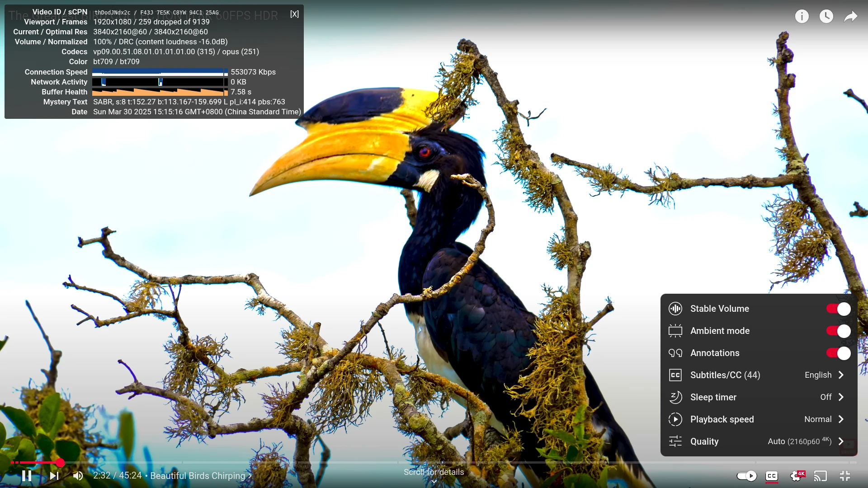Click the Ambient mode screen icon
Viewport: 868px width, 488px height.
(675, 331)
